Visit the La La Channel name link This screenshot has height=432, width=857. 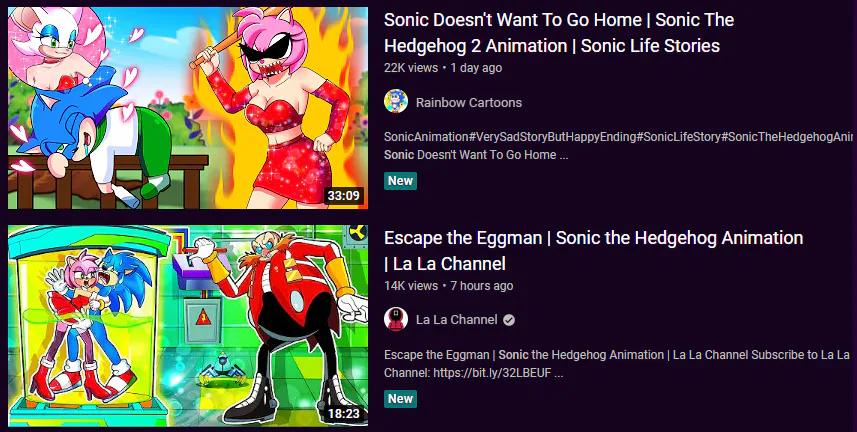[456, 320]
